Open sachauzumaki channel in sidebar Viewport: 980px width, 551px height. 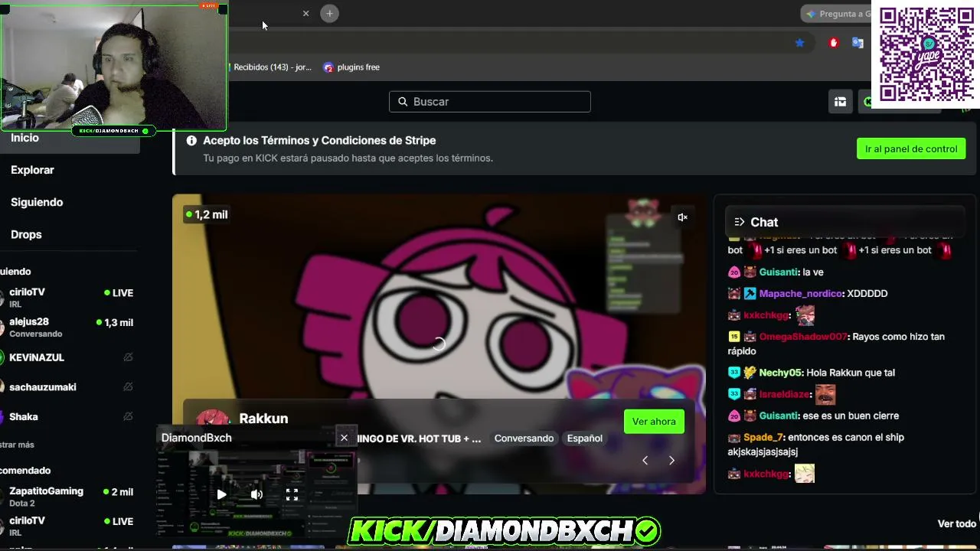69,387
